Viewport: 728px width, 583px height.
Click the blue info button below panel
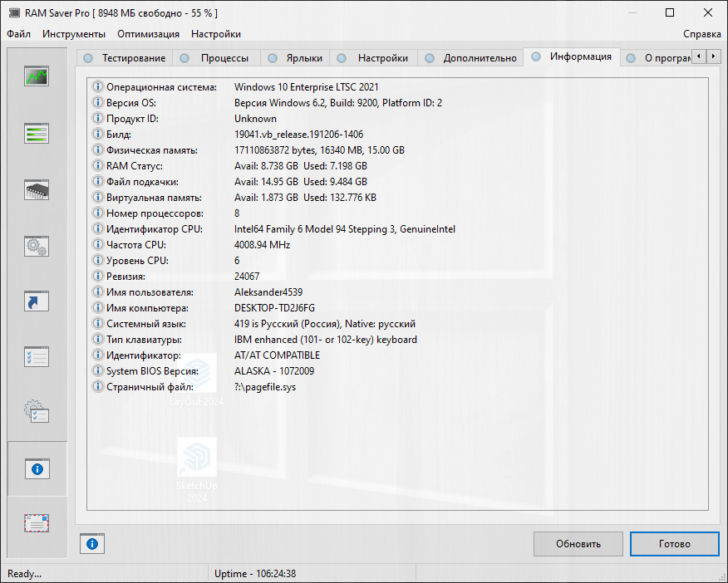(92, 544)
